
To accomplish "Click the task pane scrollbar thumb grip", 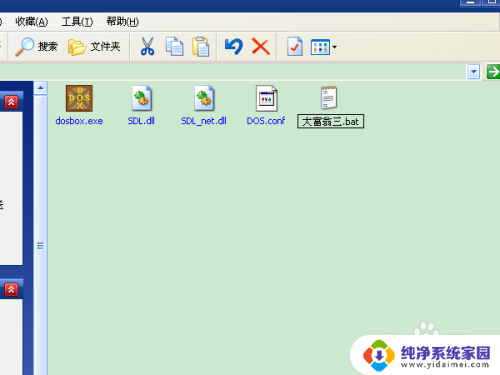I will click(40, 246).
